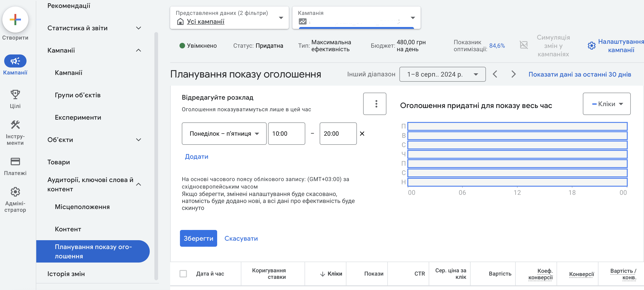Sort by Кліки column arrow
644x290 pixels.
pos(322,274)
